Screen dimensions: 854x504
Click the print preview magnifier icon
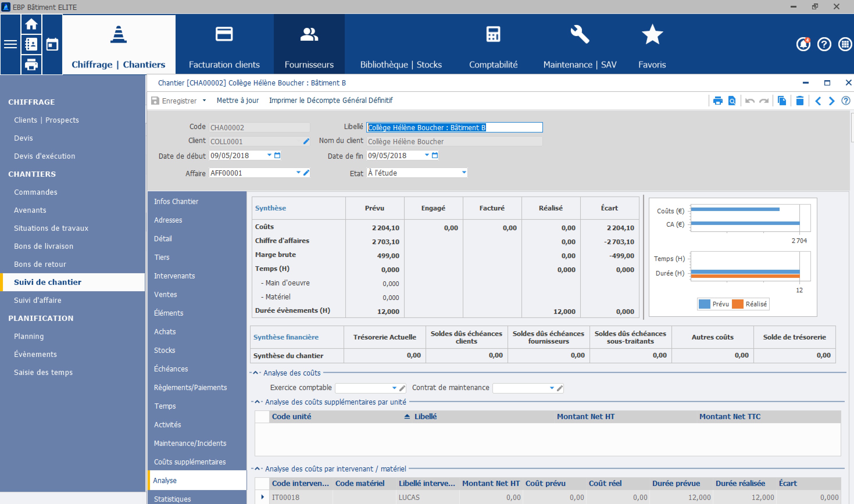[x=732, y=101]
